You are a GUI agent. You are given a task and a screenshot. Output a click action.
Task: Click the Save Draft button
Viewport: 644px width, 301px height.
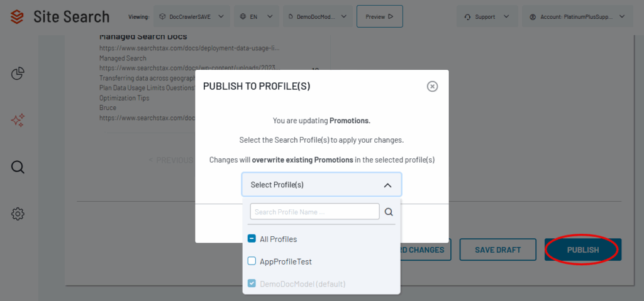point(497,250)
